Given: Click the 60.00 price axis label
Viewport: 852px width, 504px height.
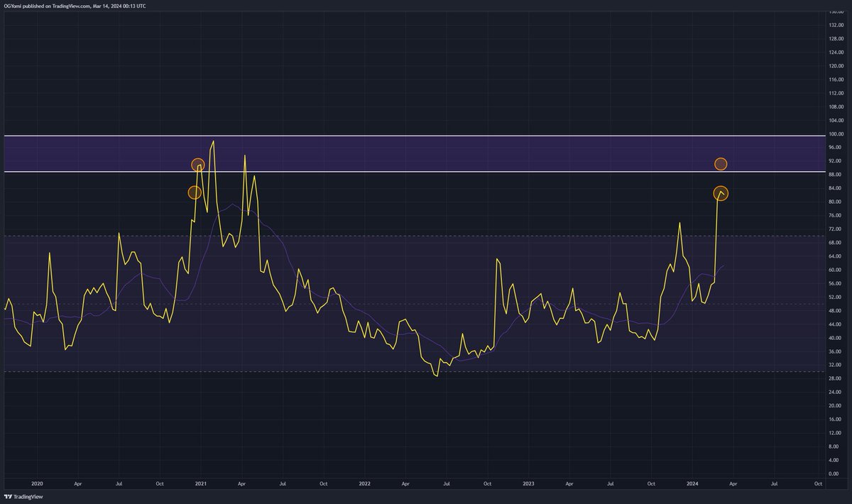Looking at the screenshot, I should [836, 270].
